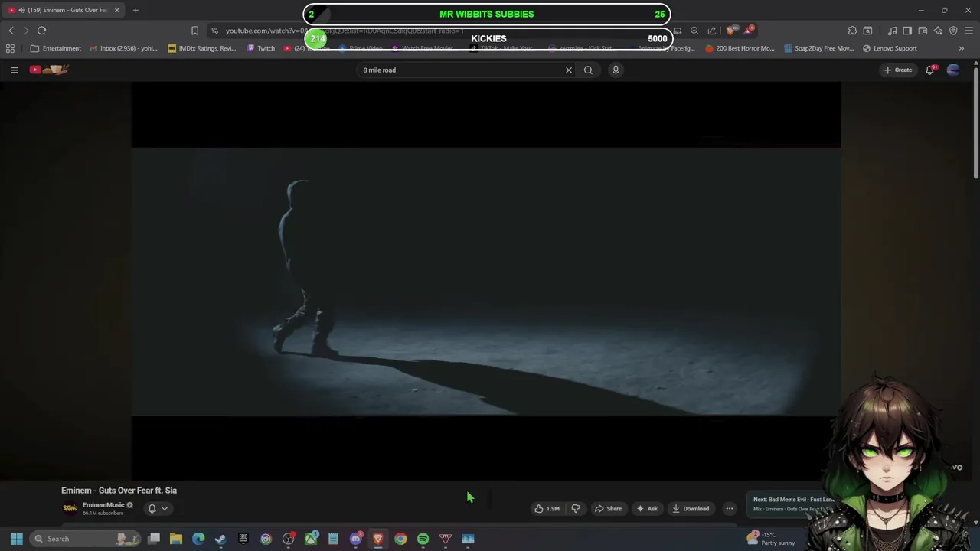
Task: Open Lenovo Support bookmark
Action: [x=890, y=48]
